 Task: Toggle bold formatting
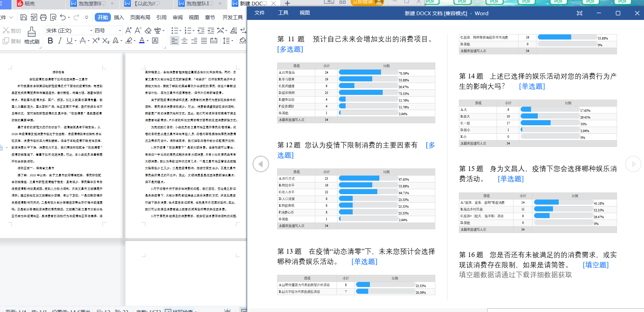click(x=50, y=41)
